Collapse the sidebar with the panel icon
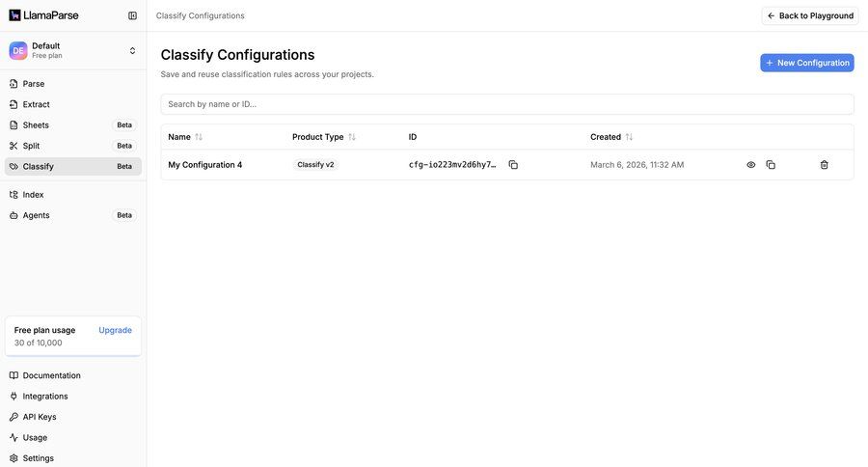This screenshot has width=868, height=467. [x=132, y=15]
